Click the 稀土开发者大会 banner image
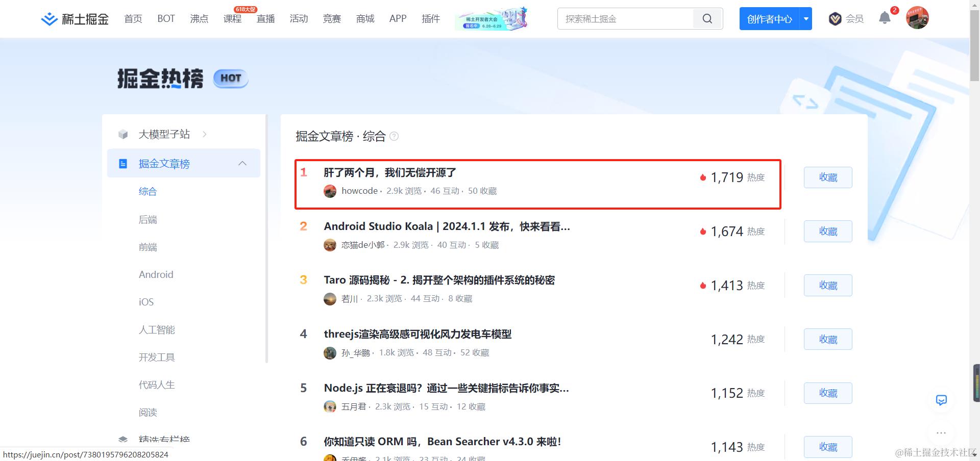Image resolution: width=980 pixels, height=461 pixels. click(x=491, y=19)
